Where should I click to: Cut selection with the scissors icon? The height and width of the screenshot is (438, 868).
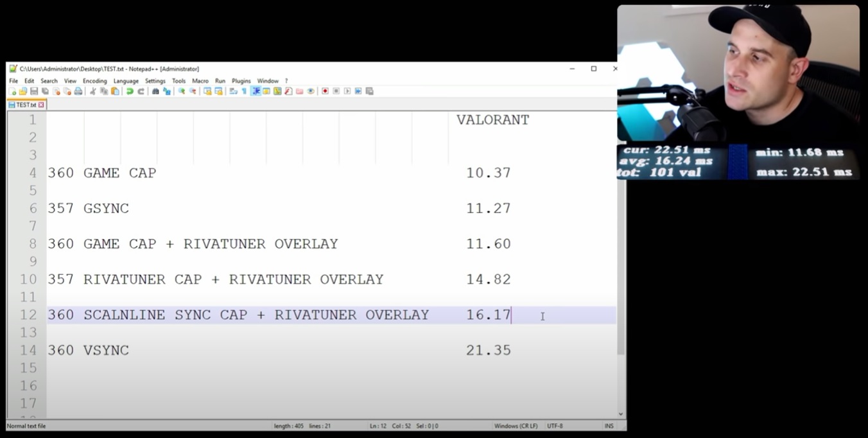92,91
